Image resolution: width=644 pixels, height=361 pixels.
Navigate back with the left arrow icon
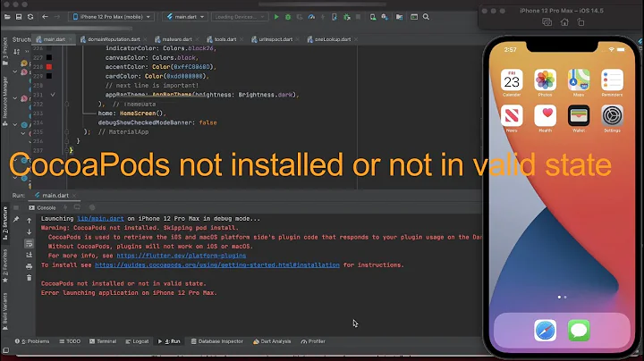point(45,17)
